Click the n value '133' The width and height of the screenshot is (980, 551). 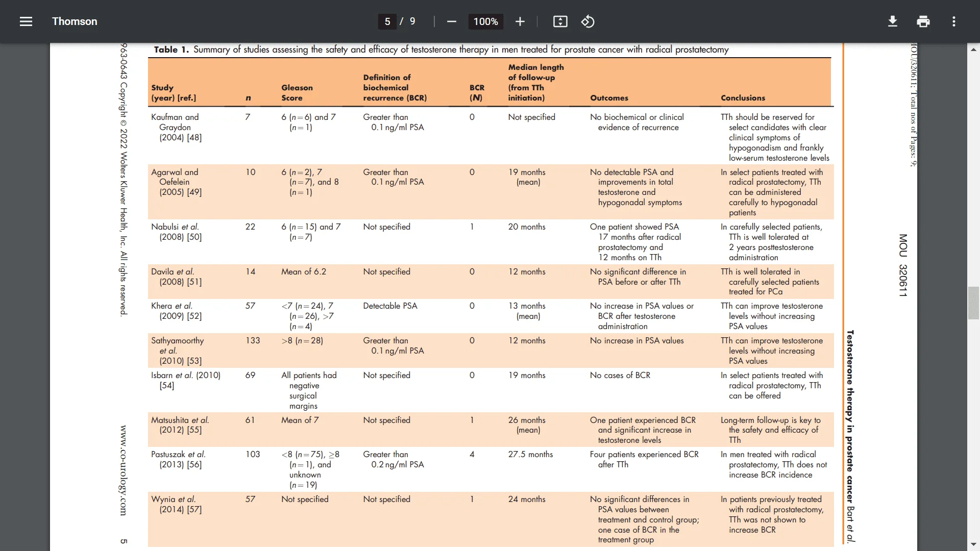pos(253,340)
